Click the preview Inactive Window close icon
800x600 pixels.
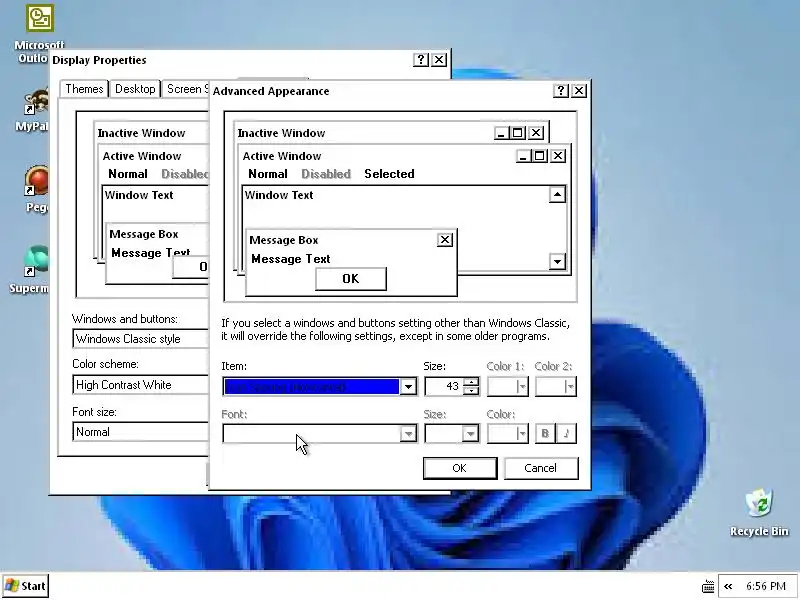(536, 133)
